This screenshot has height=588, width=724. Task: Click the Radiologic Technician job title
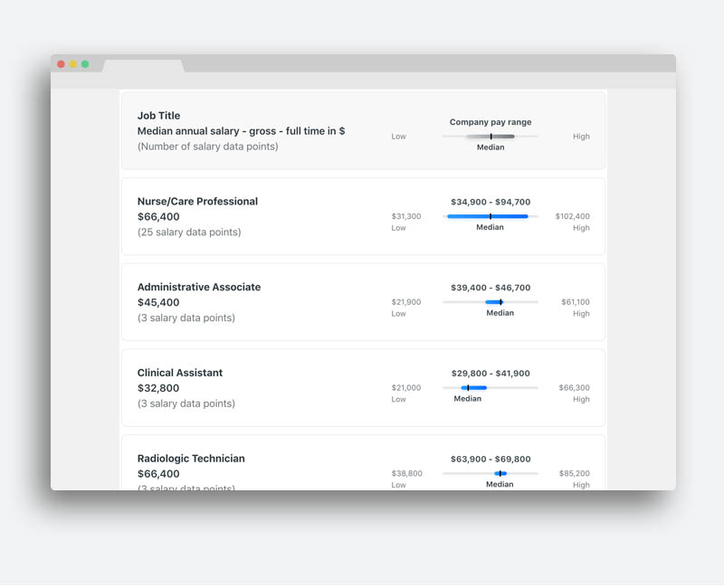(x=191, y=459)
